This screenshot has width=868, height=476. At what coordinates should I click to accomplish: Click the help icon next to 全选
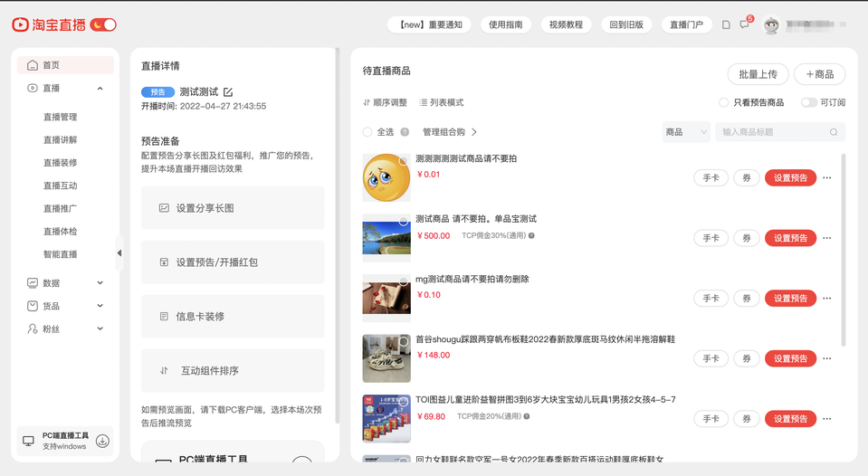[x=405, y=132]
